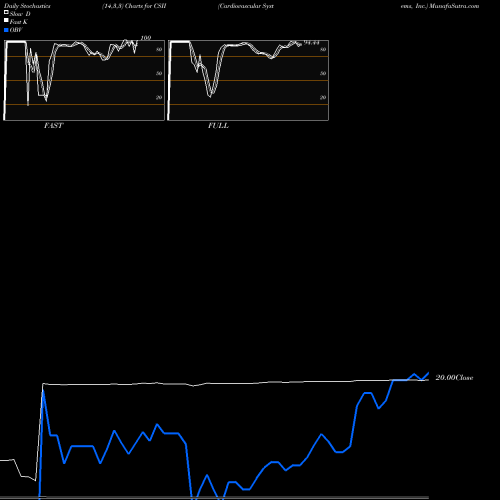Image resolution: width=500 pixels, height=500 pixels.
Task: Click the FULL stochastic chart panel
Action: (x=248, y=80)
